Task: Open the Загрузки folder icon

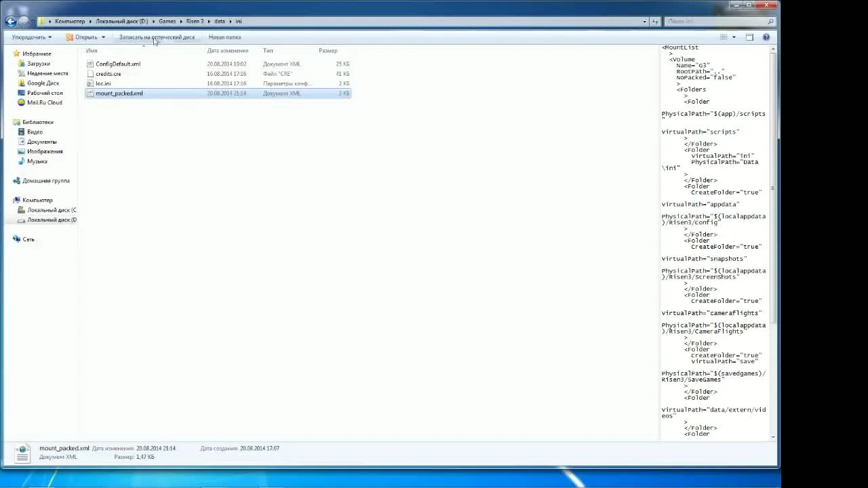Action: point(22,64)
